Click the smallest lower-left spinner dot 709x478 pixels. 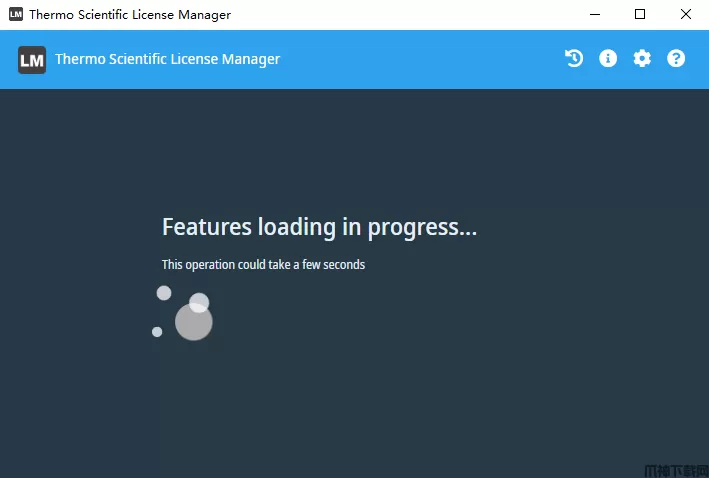pyautogui.click(x=157, y=332)
